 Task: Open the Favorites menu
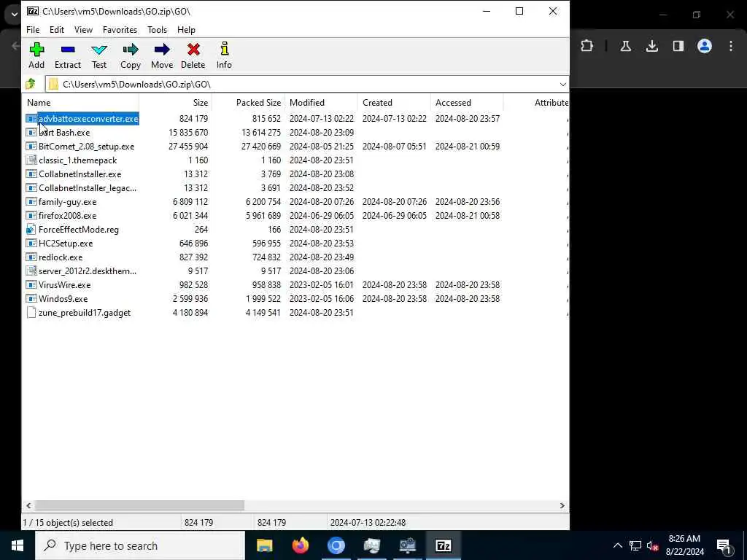tap(120, 29)
